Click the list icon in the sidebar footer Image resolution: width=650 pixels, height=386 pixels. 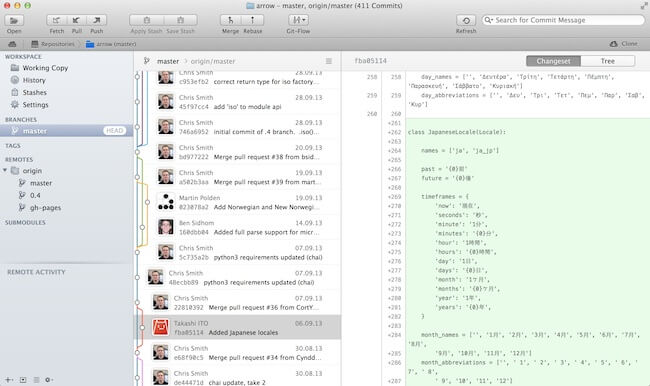(36, 379)
